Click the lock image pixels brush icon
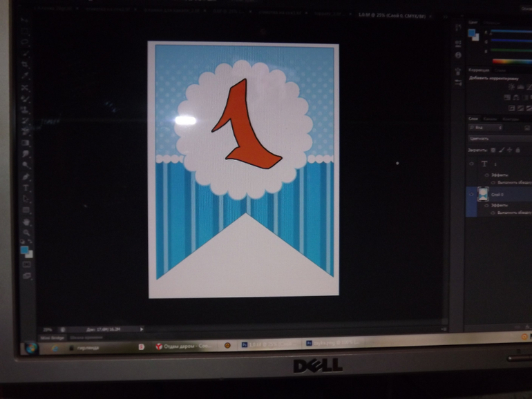 (x=502, y=149)
